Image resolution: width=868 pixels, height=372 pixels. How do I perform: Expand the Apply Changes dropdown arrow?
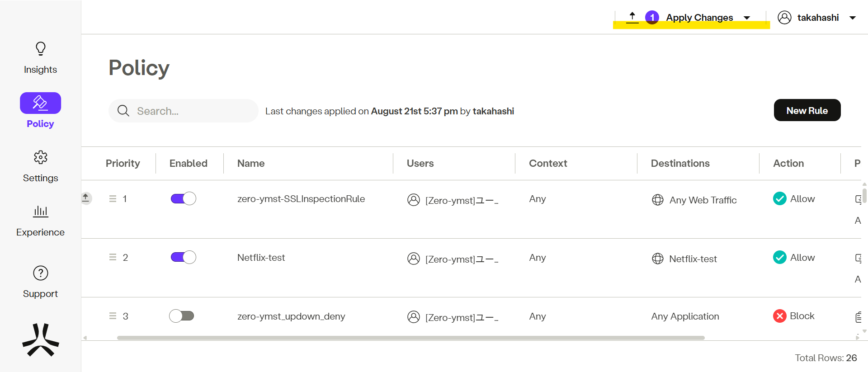click(747, 18)
